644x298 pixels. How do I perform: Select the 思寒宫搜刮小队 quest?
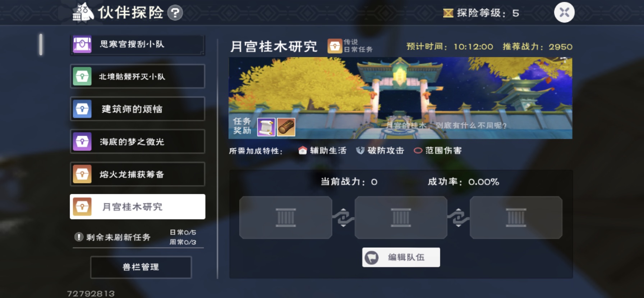138,45
